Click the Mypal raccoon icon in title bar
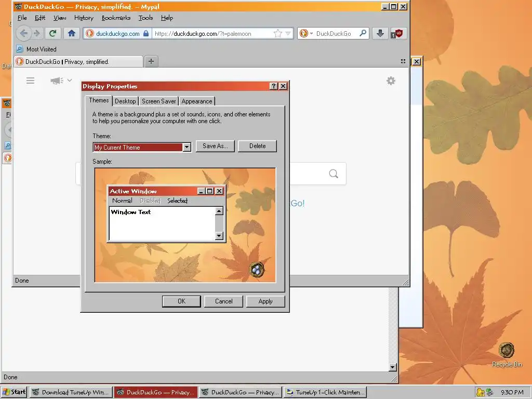 [19, 6]
